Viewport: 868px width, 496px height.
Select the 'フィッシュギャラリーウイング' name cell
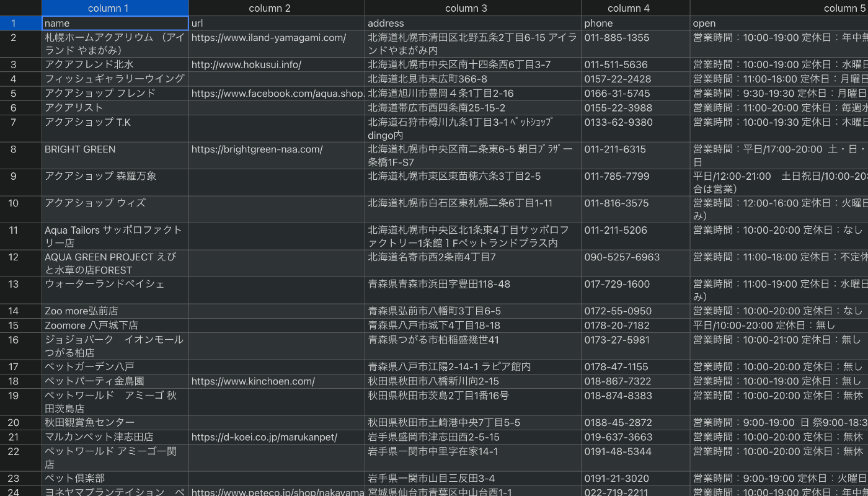(115, 79)
